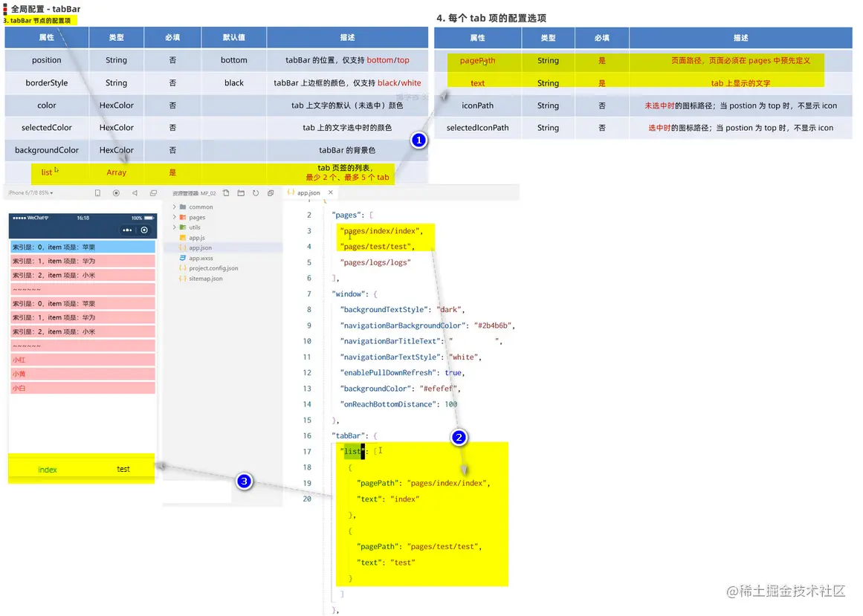Click the borderStyle cell in tabBar table
Image resolution: width=863 pixels, height=616 pixels.
coord(47,82)
